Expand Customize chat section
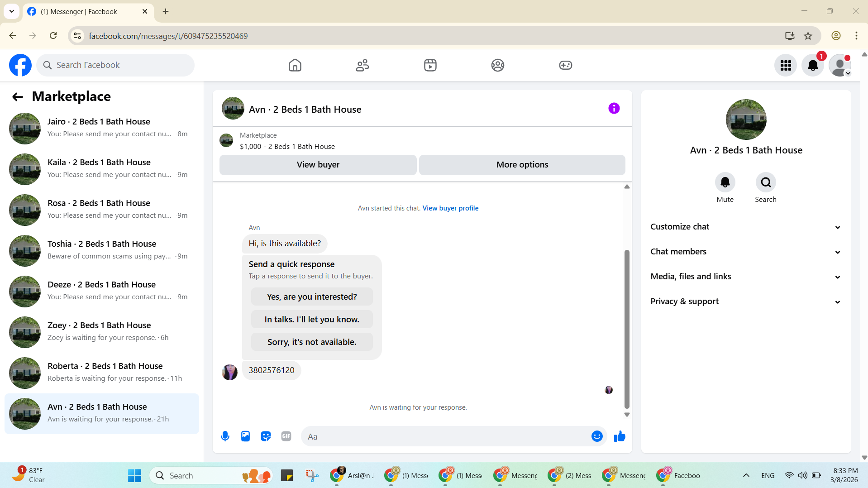 pos(745,227)
